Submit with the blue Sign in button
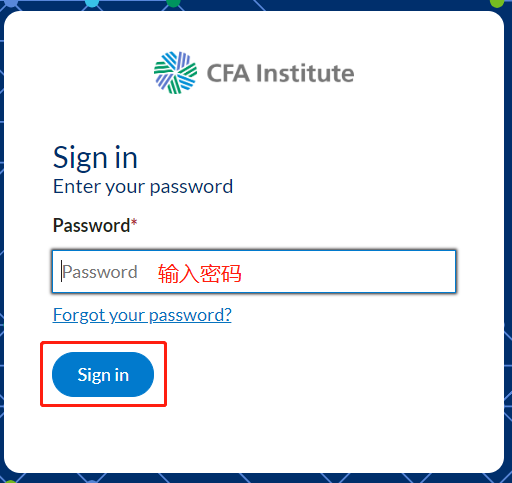 pos(103,374)
